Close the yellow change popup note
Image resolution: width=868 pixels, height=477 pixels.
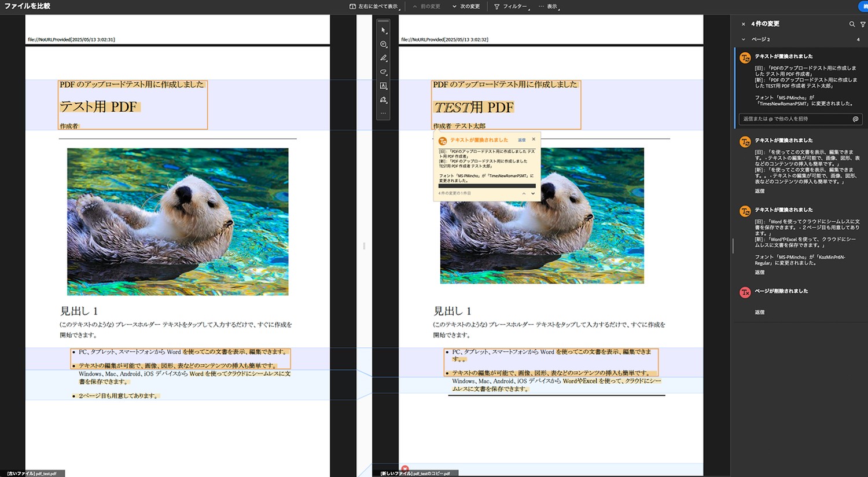pyautogui.click(x=534, y=139)
